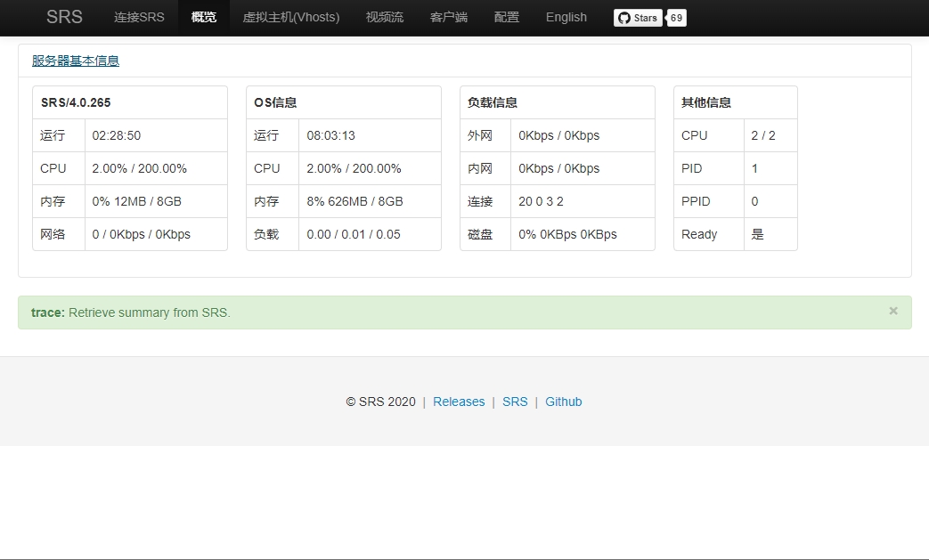The width and height of the screenshot is (929, 560).
Task: Go to 虚拟主机(Vhosts) page
Action: tap(290, 17)
